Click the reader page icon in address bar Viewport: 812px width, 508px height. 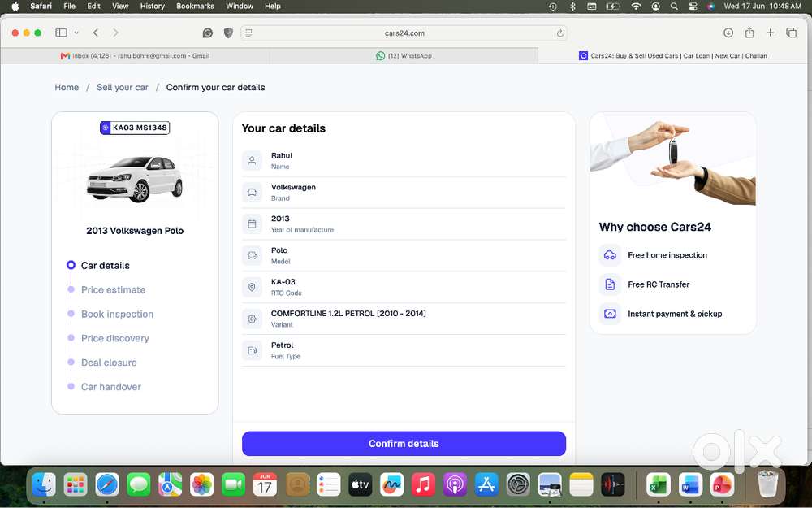pyautogui.click(x=249, y=33)
